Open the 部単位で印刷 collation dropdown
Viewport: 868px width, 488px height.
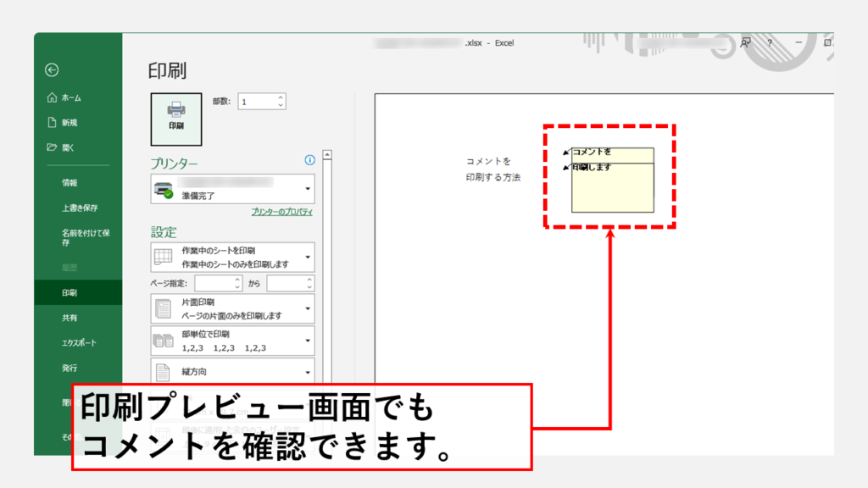pos(232,341)
